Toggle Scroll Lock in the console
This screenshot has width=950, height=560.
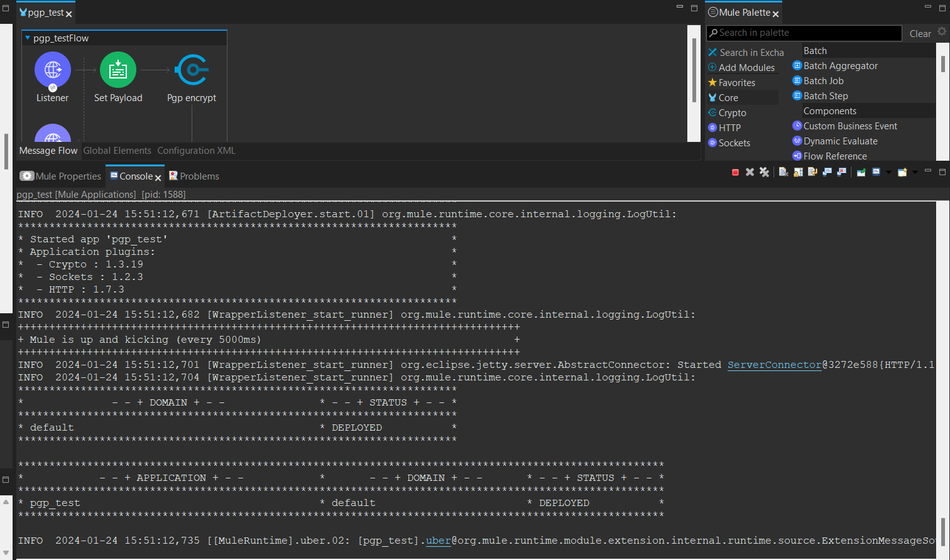798,172
